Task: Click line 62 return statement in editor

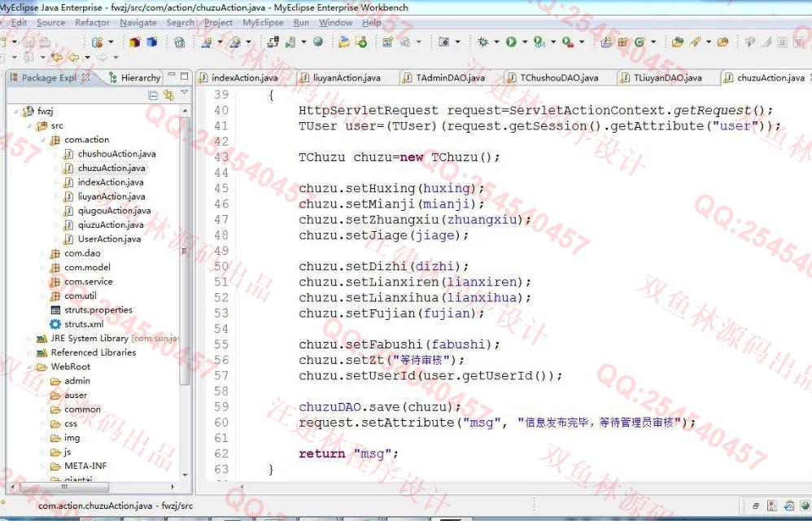Action: (x=348, y=453)
